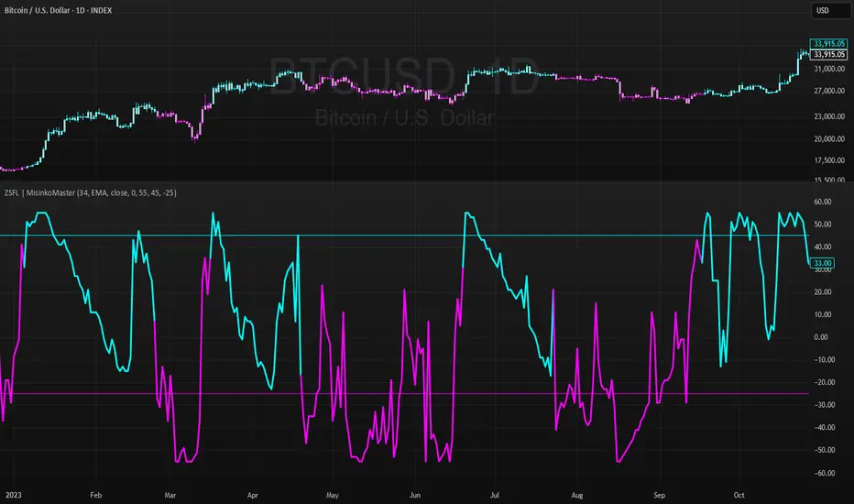Click the 10.00 indicator axis label
854x504 pixels.
click(823, 314)
